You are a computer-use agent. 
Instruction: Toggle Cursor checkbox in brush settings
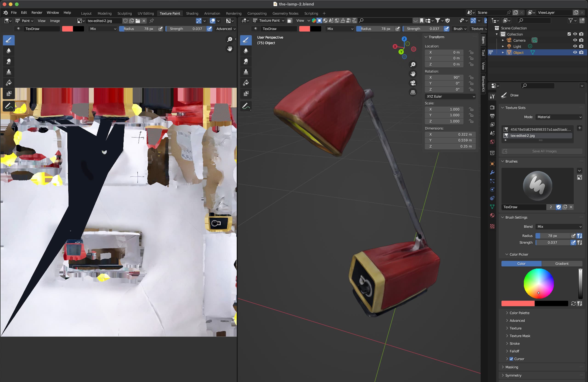(511, 359)
